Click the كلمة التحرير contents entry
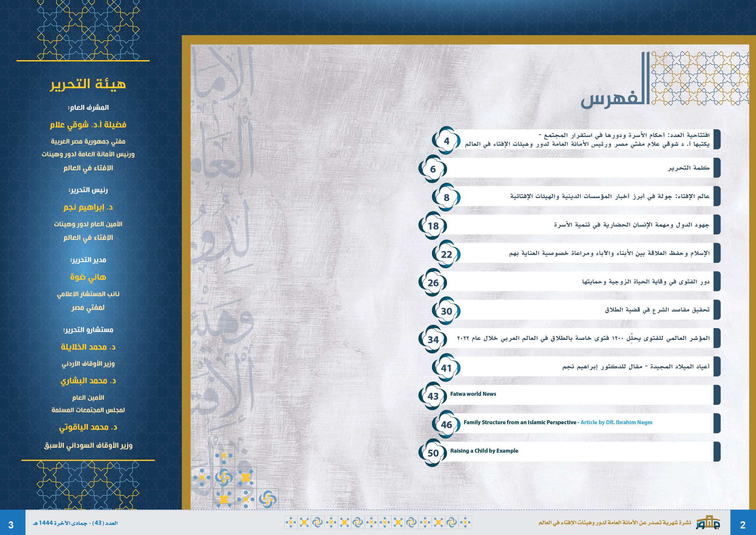 (688, 168)
